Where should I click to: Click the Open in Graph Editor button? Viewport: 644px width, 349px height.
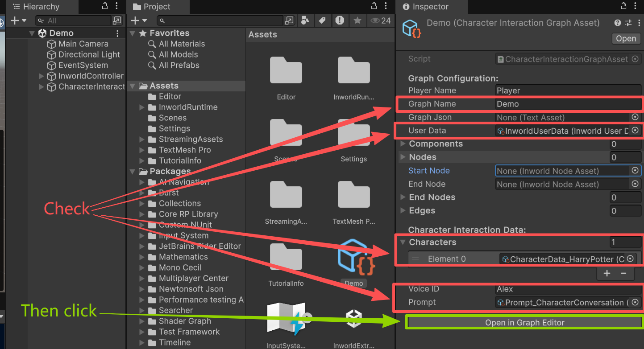(524, 322)
